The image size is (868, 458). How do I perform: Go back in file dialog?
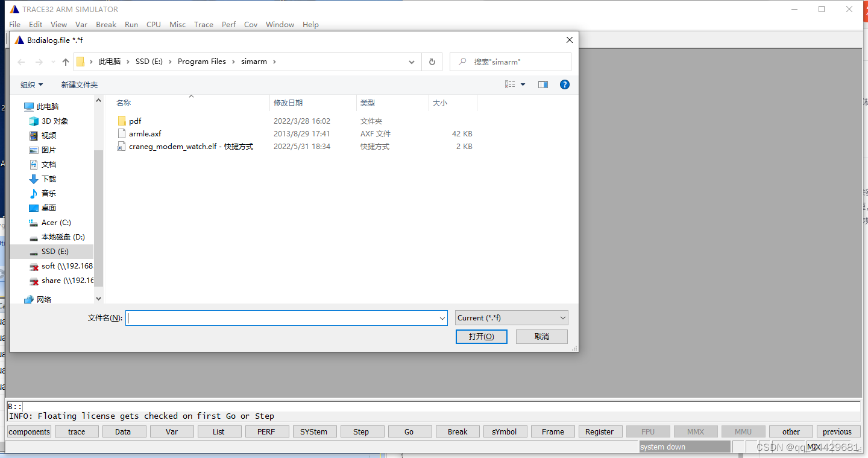22,62
